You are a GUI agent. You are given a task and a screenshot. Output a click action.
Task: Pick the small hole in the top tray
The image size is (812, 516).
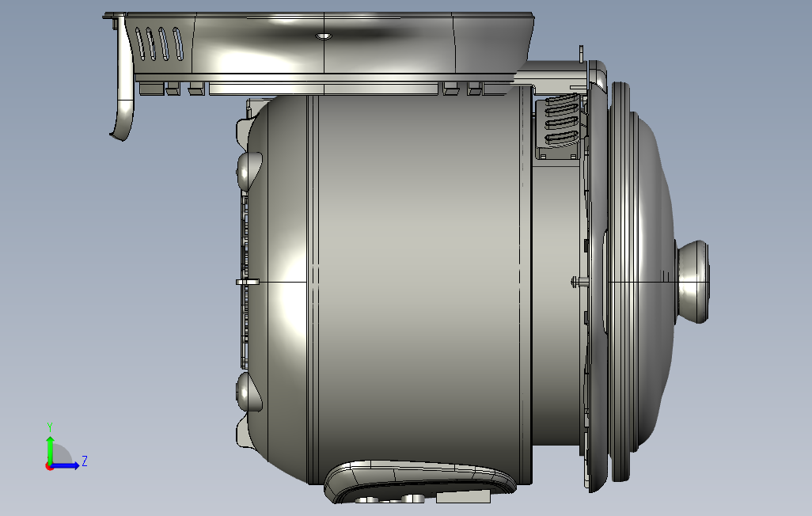[x=324, y=36]
